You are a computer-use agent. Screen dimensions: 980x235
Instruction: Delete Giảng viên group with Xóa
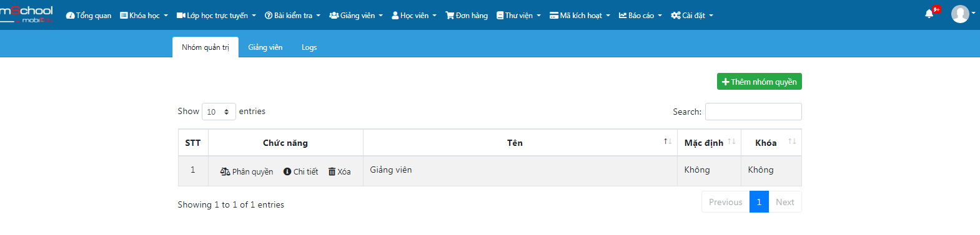[340, 171]
